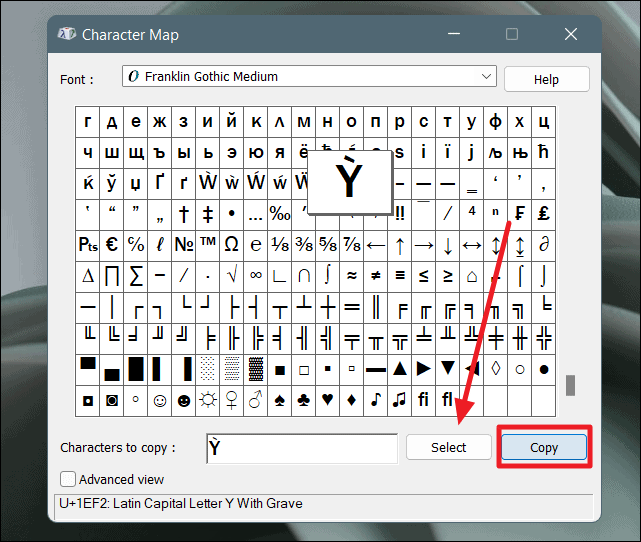Select the almost equal ≈ character
Screen dimensions: 641x542
352,276
